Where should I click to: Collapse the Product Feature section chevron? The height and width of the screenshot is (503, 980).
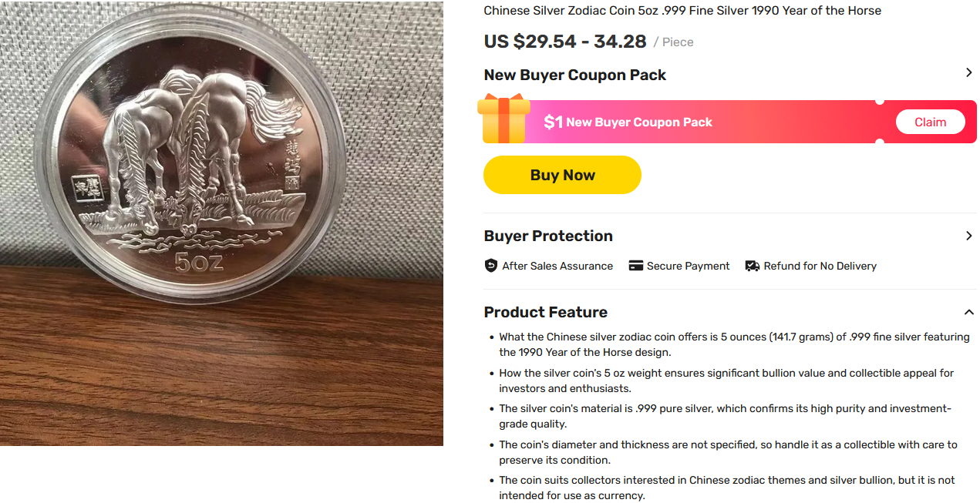[x=969, y=312]
